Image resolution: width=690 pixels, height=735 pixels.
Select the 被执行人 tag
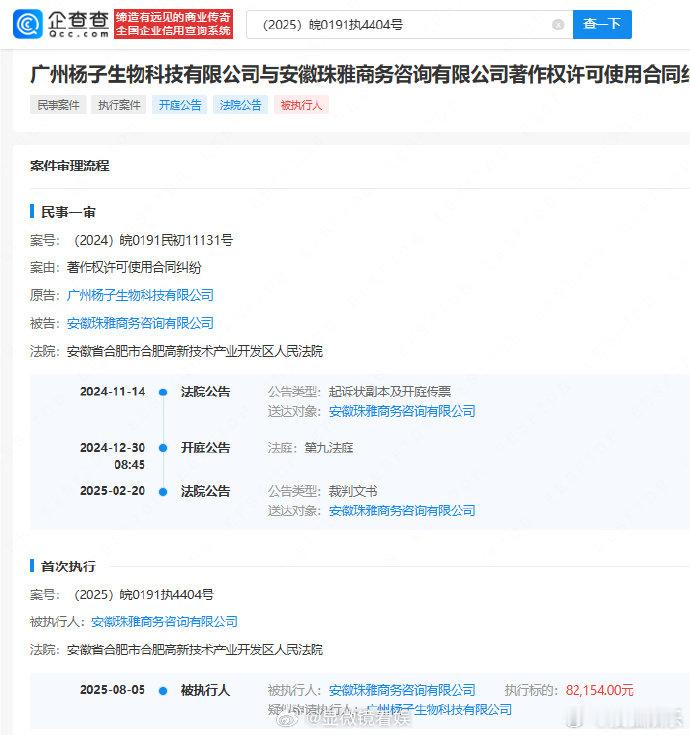coord(301,105)
